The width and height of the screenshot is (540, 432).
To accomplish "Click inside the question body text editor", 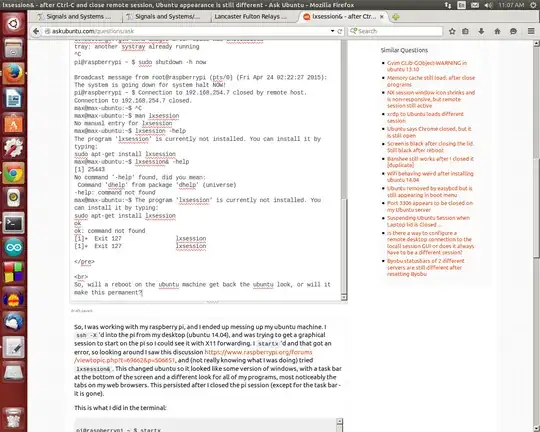I will [205, 170].
